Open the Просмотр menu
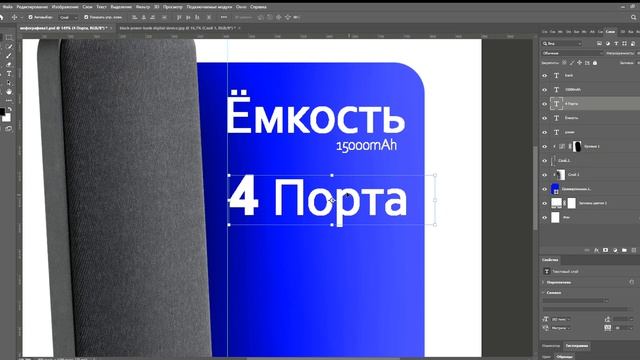Screen dimensions: 640x360 173,7
